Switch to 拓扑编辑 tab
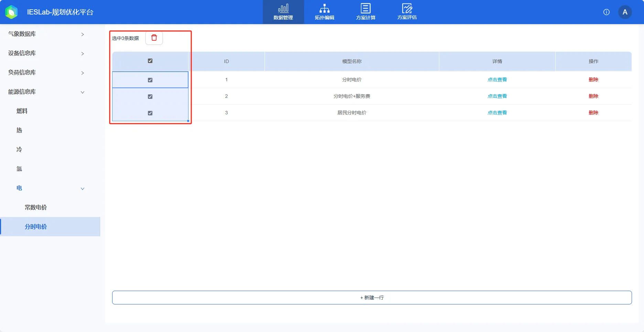This screenshot has width=644, height=332. coord(324,12)
